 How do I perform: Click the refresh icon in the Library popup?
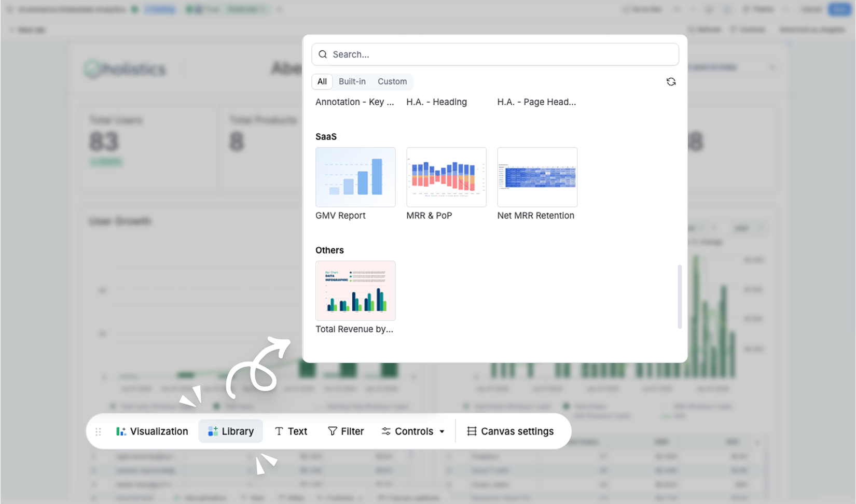coord(671,81)
